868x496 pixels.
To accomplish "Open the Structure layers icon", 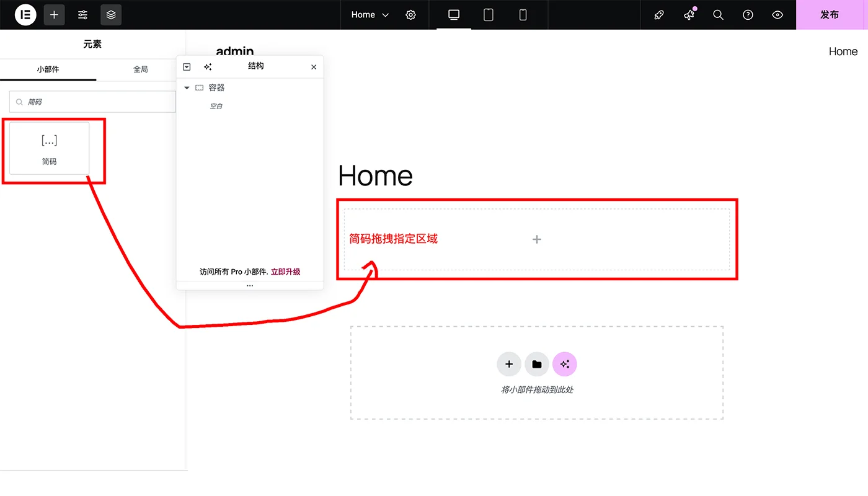I will (x=111, y=14).
